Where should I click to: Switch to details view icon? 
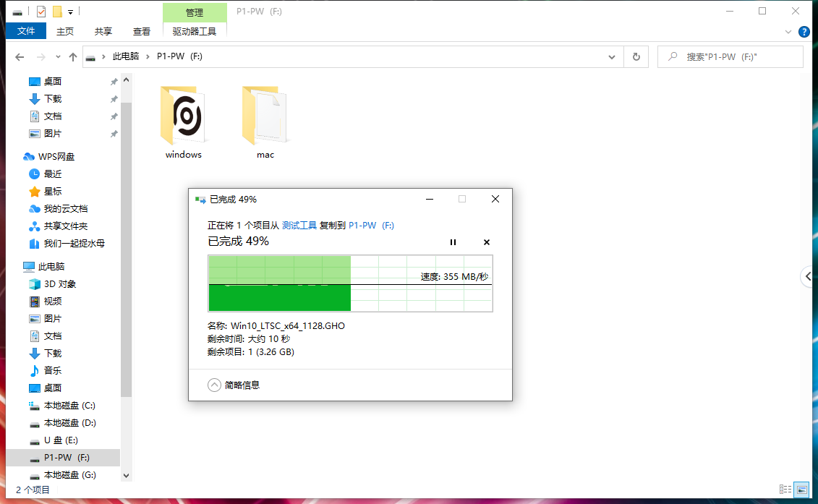tap(785, 490)
